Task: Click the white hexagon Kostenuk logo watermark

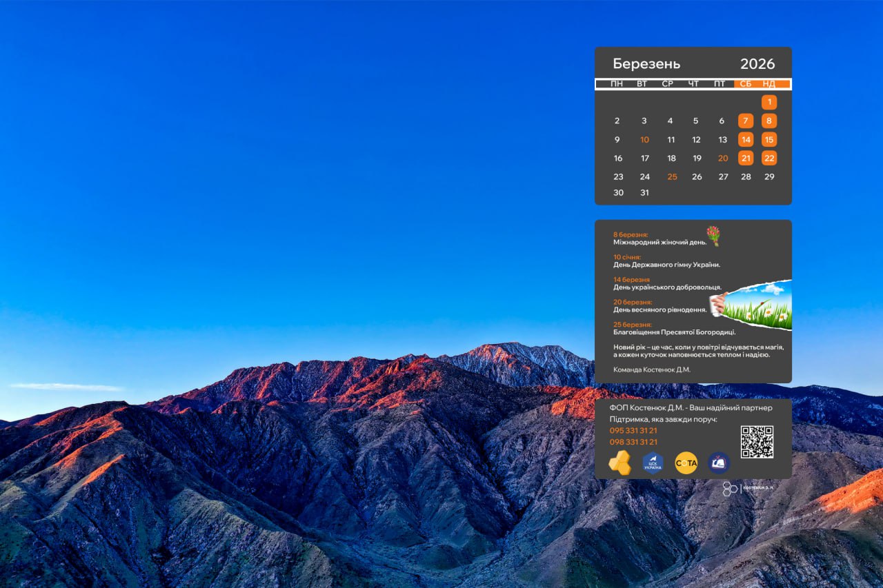Action: click(x=731, y=489)
